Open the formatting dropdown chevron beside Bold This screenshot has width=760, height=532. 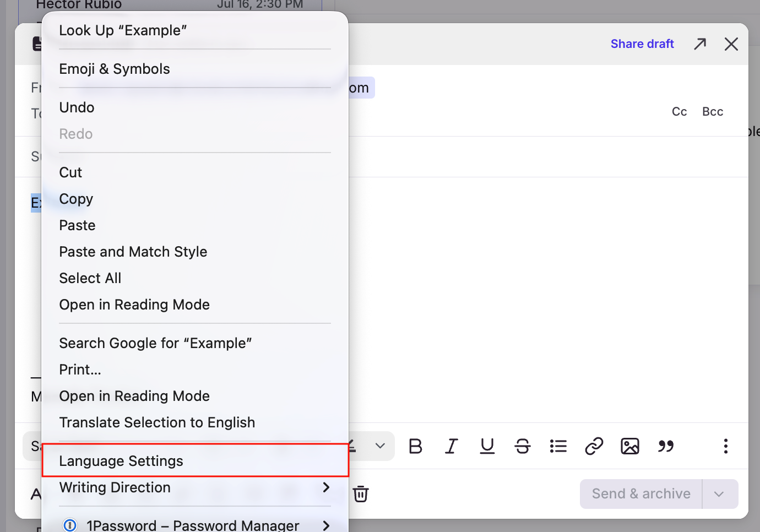pyautogui.click(x=380, y=446)
